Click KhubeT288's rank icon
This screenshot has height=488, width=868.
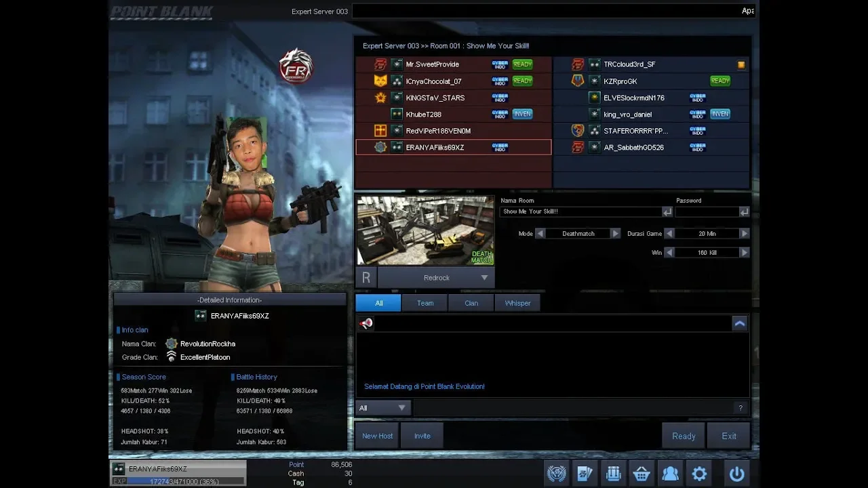pyautogui.click(x=397, y=114)
